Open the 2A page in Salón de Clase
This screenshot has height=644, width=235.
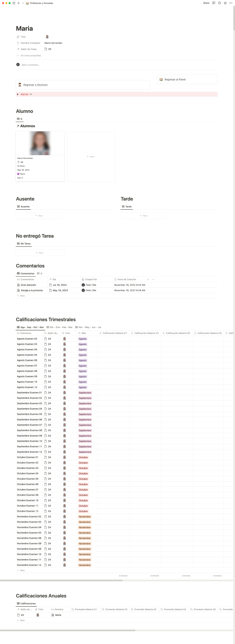point(48,49)
